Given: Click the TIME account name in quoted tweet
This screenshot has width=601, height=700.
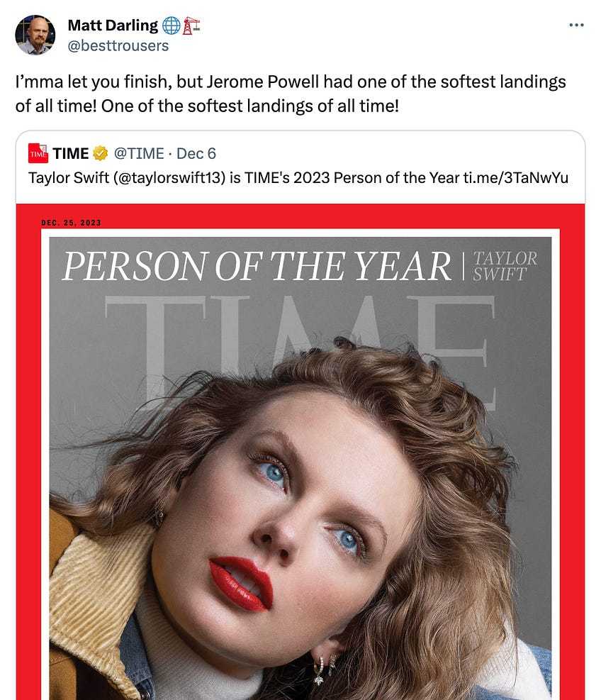Looking at the screenshot, I should [70, 154].
